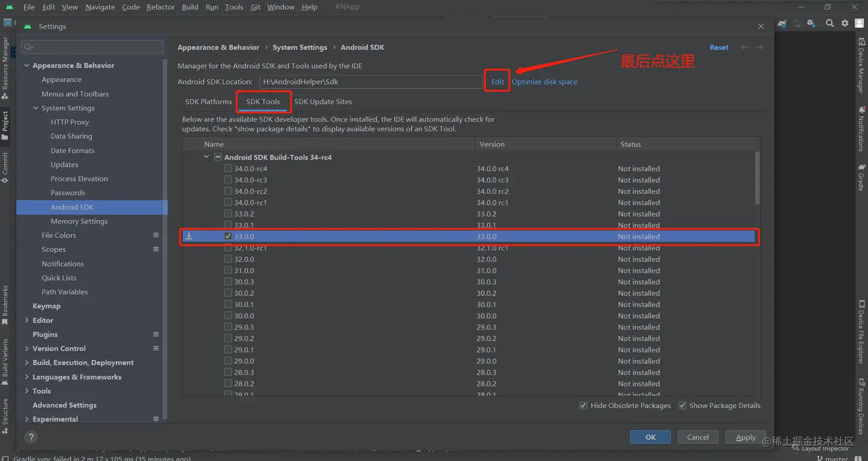Screen dimensions: 868x461
Task: Open the Navigate menu
Action: (x=100, y=7)
